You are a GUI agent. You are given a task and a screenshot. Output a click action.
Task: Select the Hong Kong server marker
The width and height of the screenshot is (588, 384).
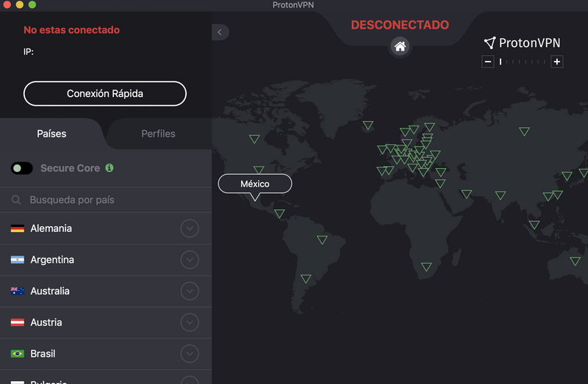pos(548,196)
